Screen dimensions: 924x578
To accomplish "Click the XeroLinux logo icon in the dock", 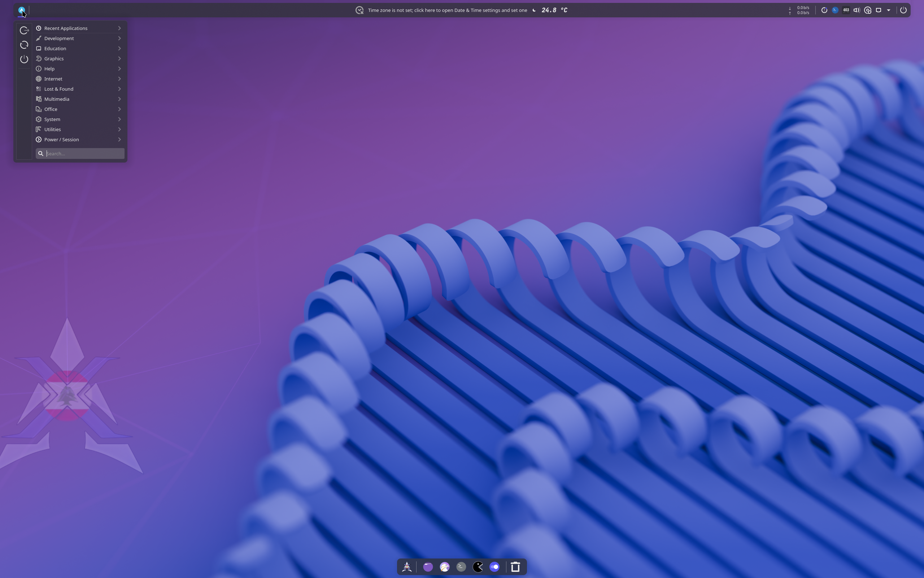I will coord(407,567).
